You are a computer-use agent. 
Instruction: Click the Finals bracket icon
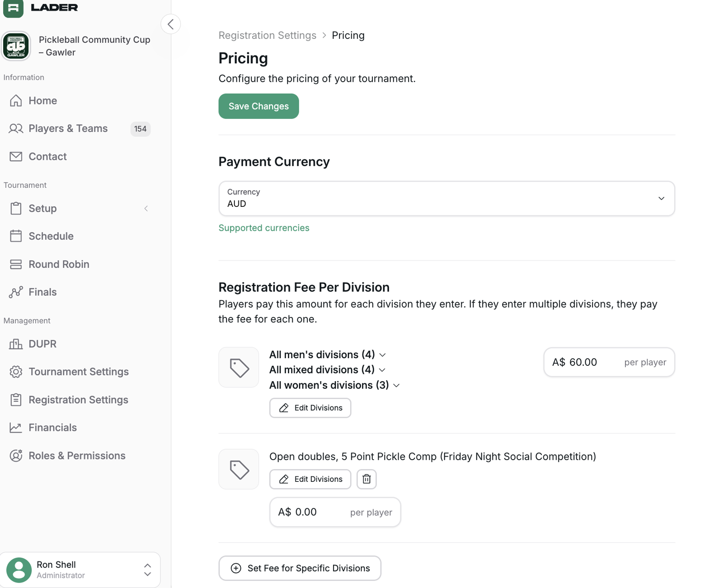[x=16, y=292]
